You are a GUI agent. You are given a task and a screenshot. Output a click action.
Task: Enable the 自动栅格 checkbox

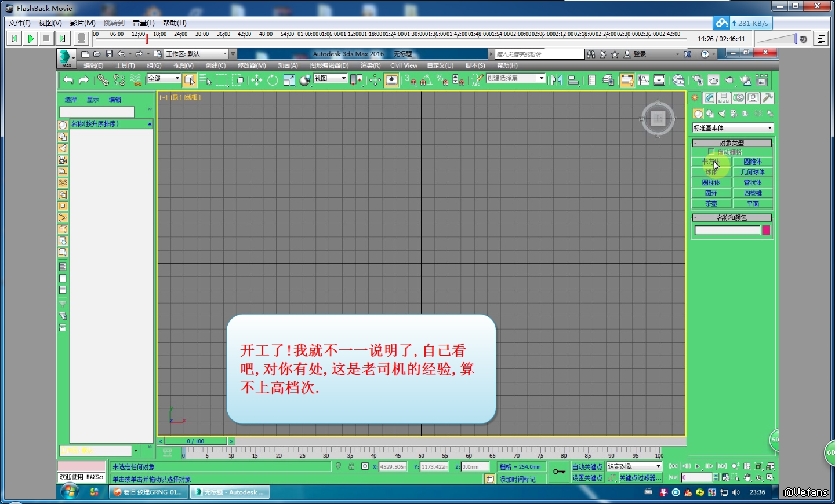[x=711, y=152]
